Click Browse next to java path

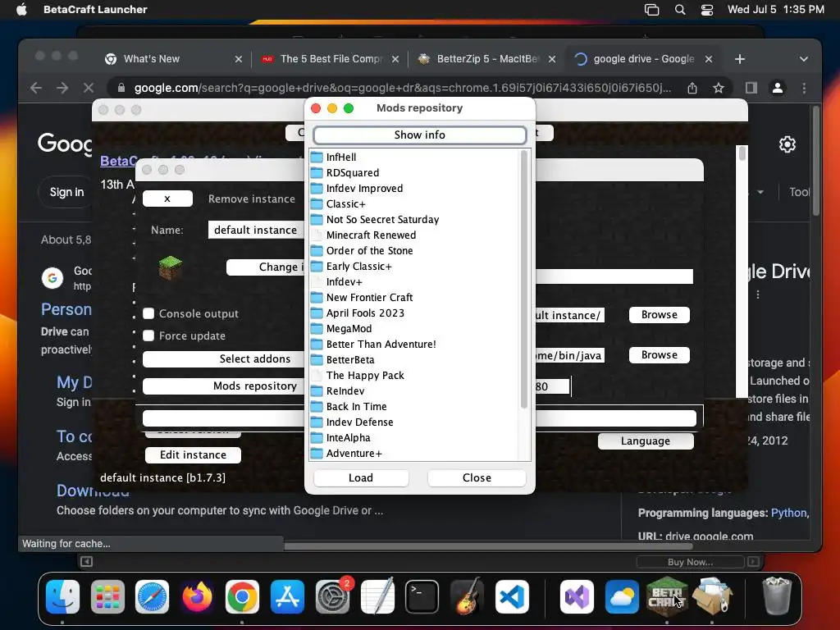pyautogui.click(x=660, y=354)
